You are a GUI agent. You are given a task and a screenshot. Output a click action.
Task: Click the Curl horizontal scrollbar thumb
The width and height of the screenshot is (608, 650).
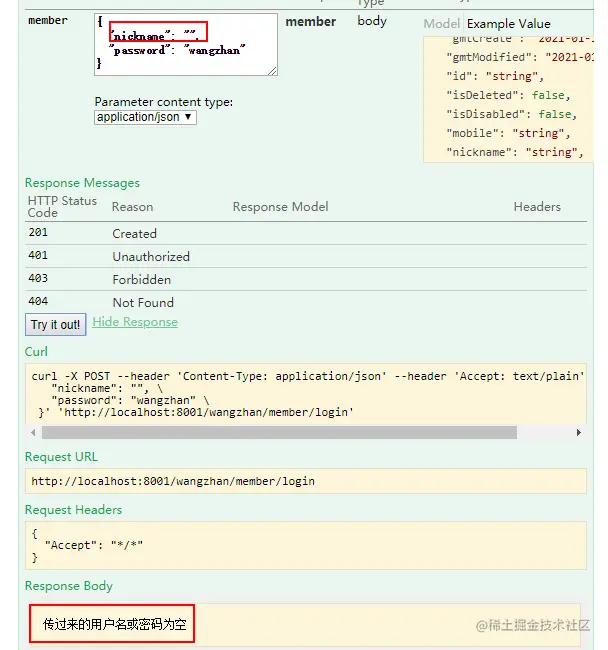tap(279, 432)
